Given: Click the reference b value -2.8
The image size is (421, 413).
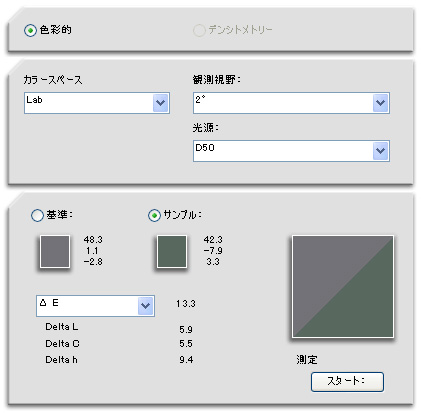Looking at the screenshot, I should point(93,262).
